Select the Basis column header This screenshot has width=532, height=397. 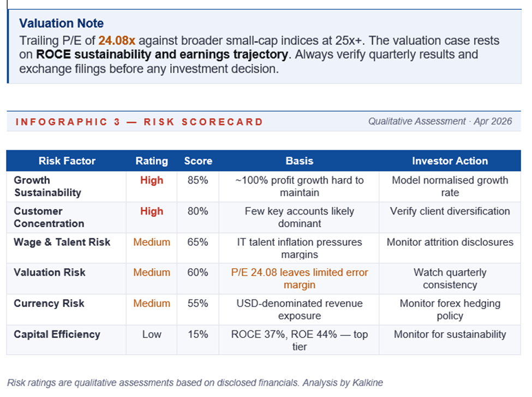pyautogui.click(x=299, y=161)
